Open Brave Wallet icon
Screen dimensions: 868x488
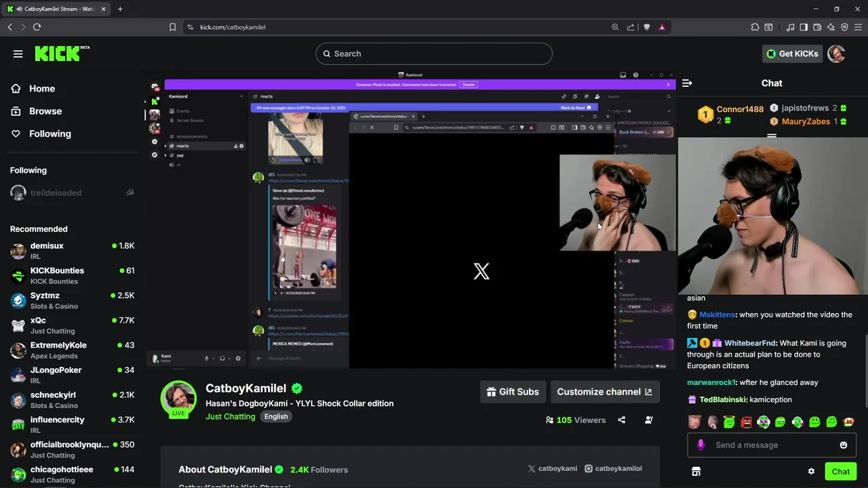coord(817,27)
